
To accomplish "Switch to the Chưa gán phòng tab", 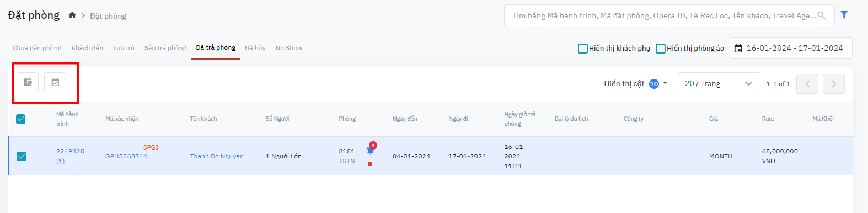I will click(x=37, y=48).
